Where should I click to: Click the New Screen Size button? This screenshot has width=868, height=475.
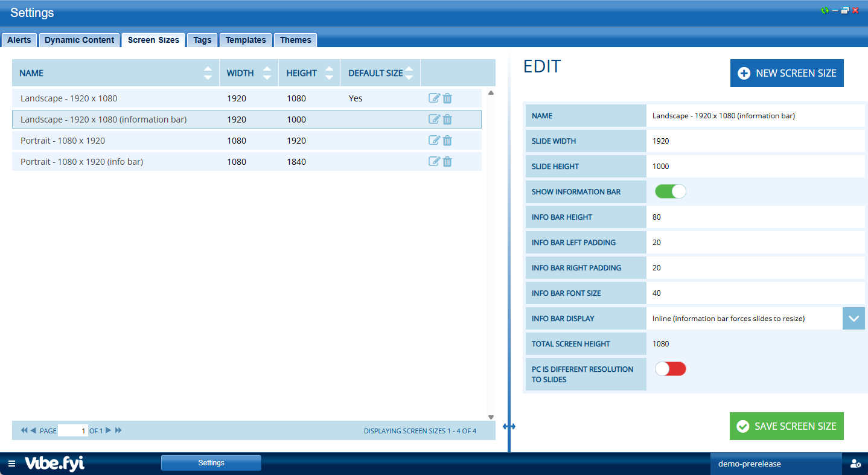tap(787, 73)
